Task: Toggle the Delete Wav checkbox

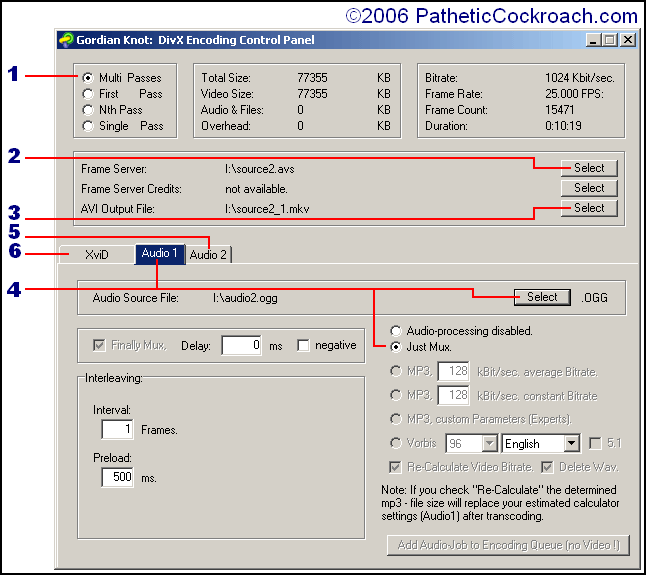Action: [547, 467]
